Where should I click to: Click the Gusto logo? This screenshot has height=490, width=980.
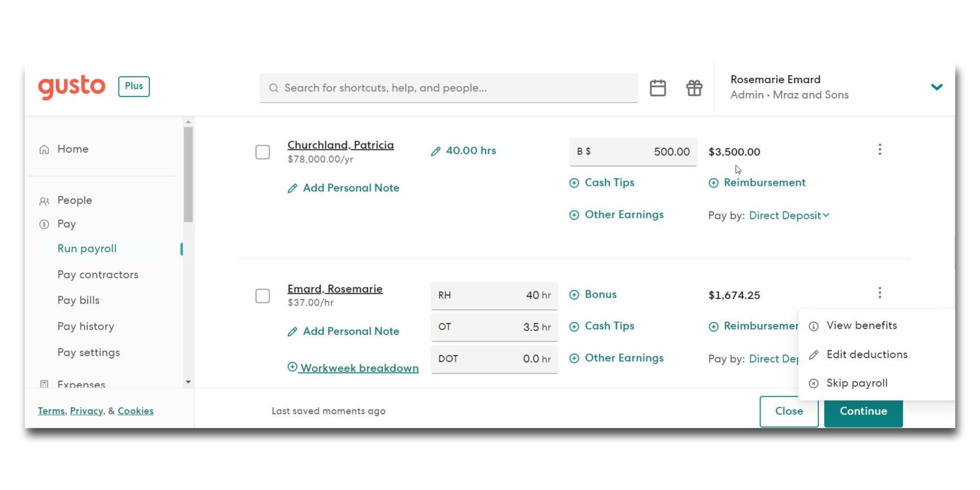(72, 87)
